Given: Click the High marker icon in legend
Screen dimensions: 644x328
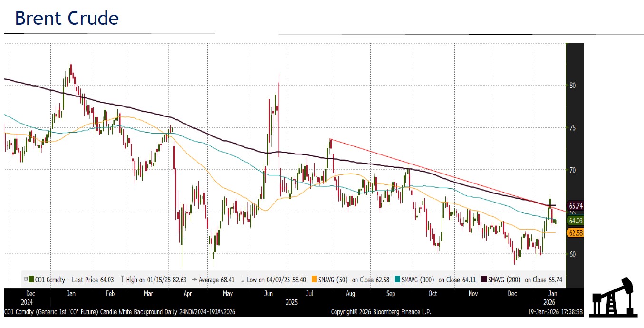Looking at the screenshot, I should [123, 280].
